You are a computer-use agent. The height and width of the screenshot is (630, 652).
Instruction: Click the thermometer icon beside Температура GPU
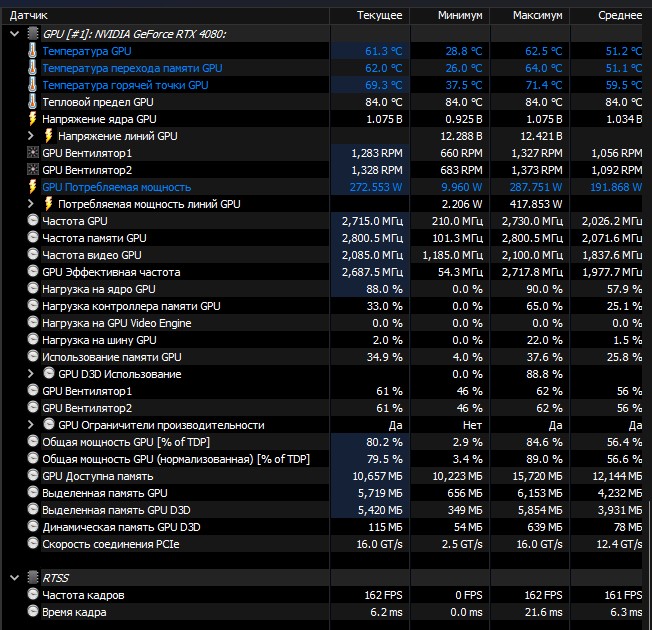[32, 51]
